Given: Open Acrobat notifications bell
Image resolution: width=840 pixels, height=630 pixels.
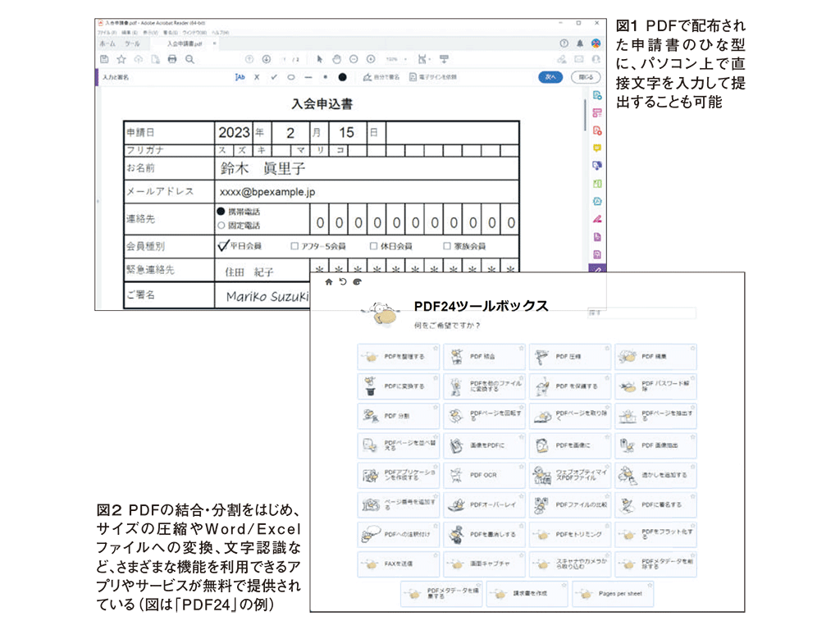Looking at the screenshot, I should coord(580,43).
